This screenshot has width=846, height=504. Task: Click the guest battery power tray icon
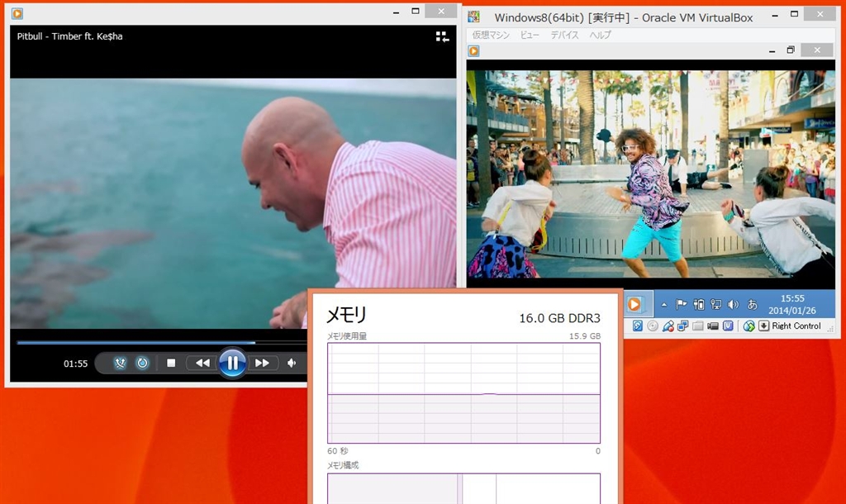point(699,304)
